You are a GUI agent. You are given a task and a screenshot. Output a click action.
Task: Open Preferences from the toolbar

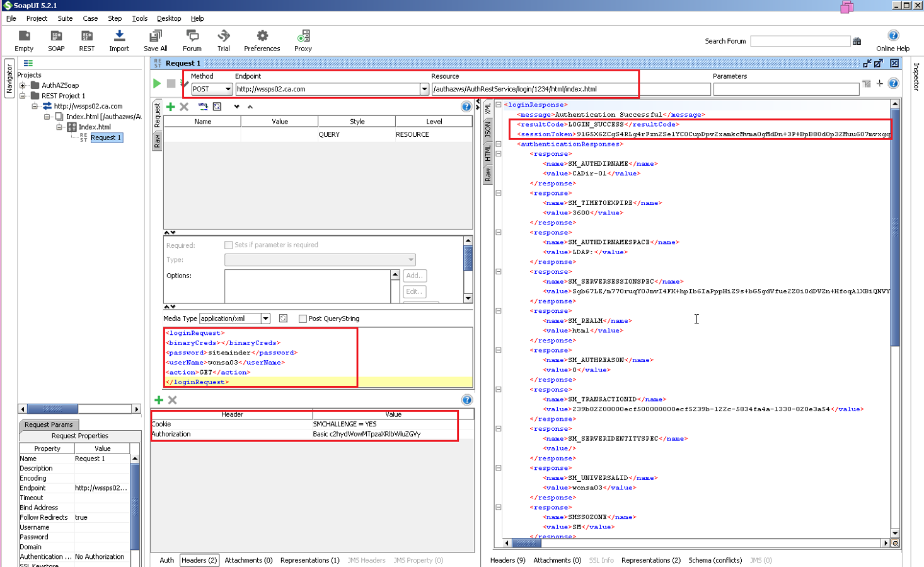pyautogui.click(x=262, y=40)
